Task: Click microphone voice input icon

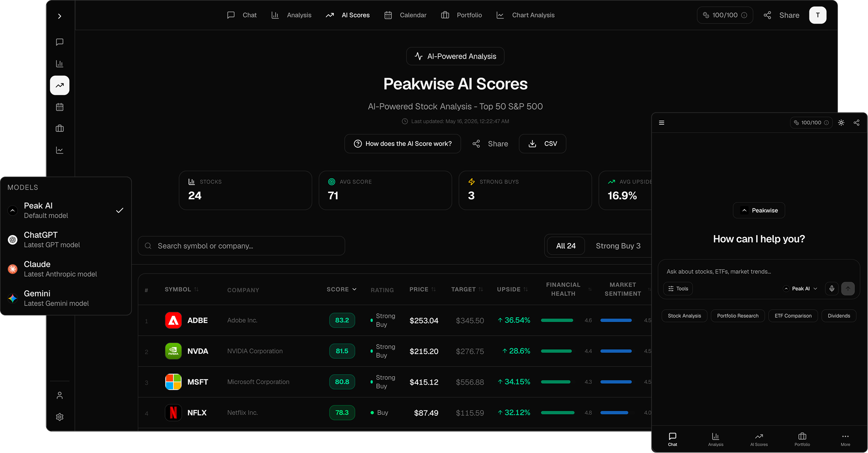Action: [832, 289]
